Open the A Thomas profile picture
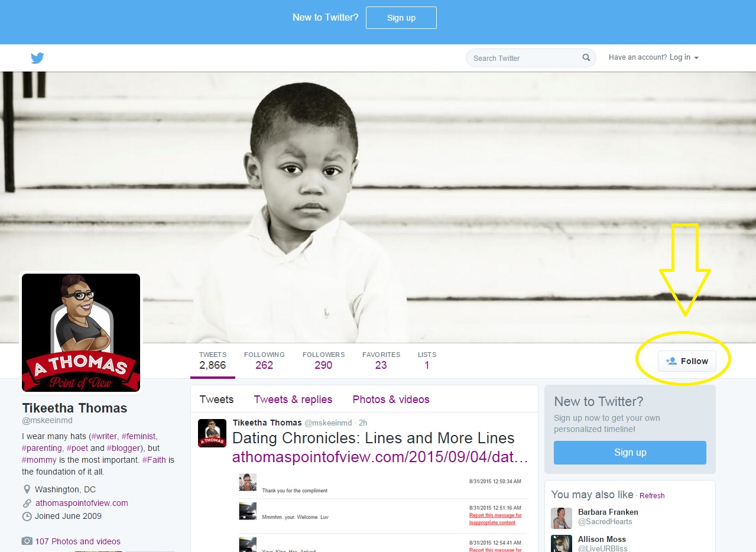This screenshot has height=552, width=756. 81,332
